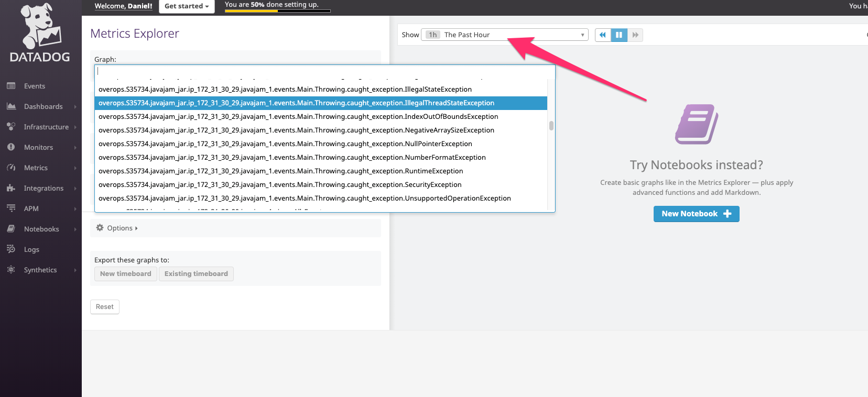
Task: Select the RuntimeException metric
Action: 321,171
